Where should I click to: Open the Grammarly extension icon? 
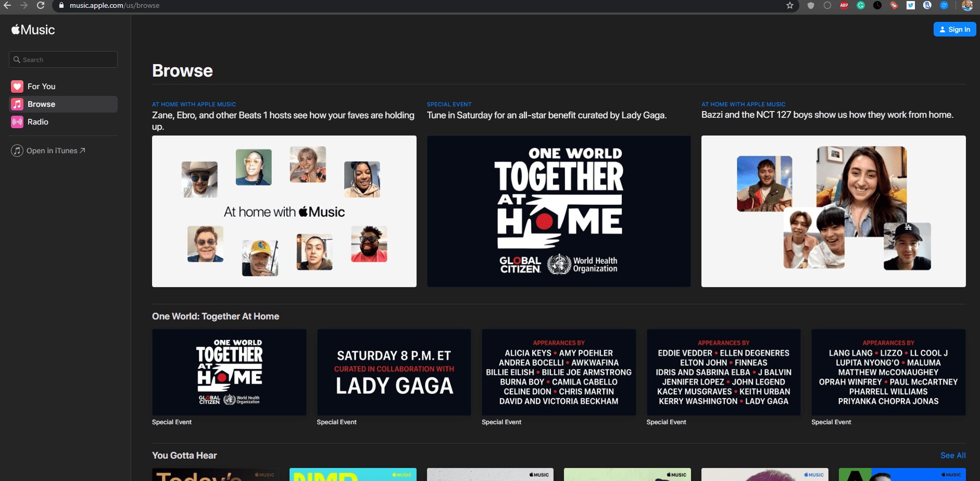tap(861, 5)
